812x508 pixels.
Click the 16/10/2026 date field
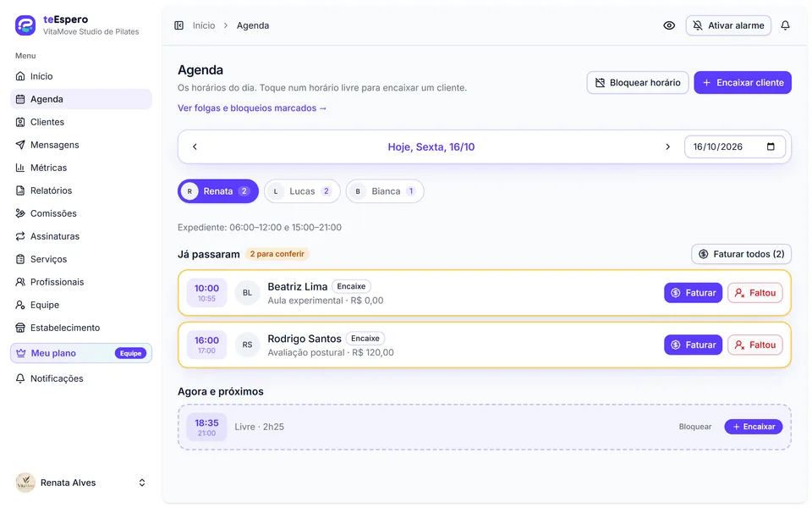tap(734, 146)
